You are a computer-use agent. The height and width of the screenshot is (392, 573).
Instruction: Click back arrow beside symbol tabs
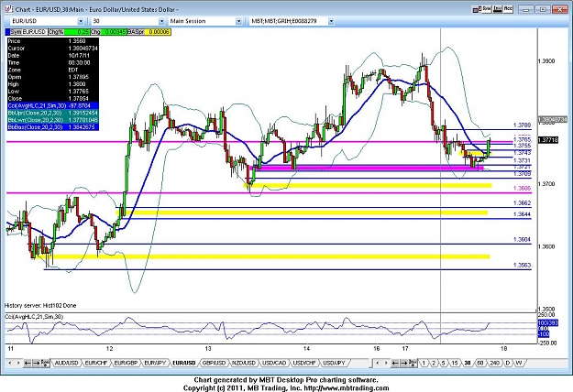point(28,363)
